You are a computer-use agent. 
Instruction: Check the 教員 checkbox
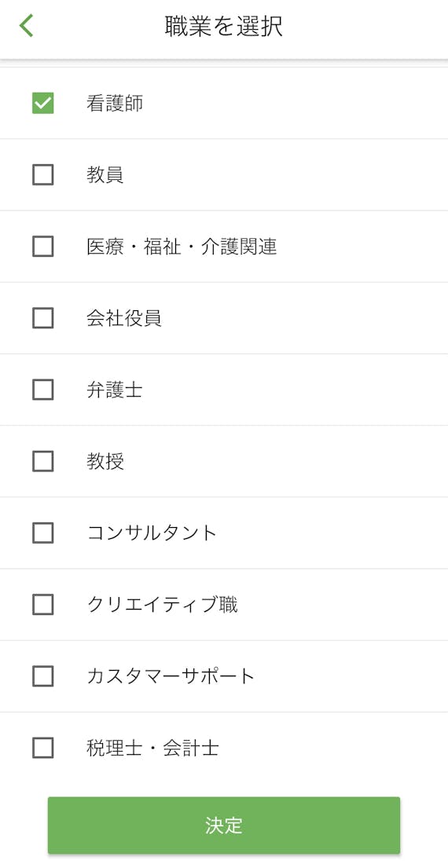pos(42,174)
